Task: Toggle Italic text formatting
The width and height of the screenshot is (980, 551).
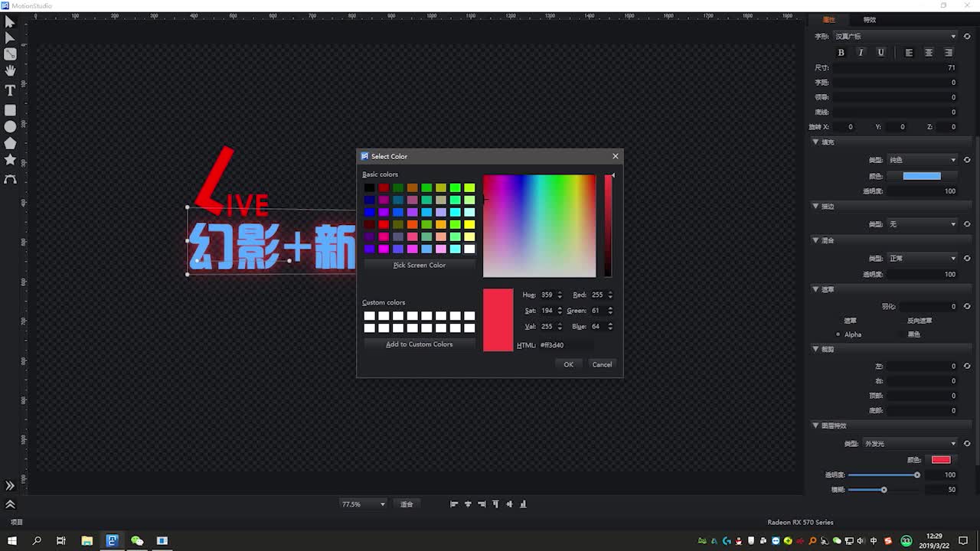Action: coord(861,53)
